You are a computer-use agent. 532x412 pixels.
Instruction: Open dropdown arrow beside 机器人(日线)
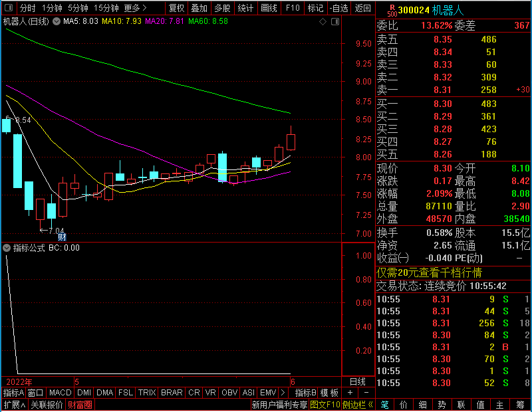pos(57,21)
